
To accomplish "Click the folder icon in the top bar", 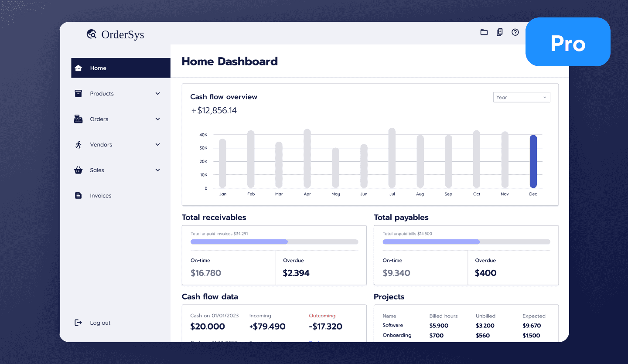I will [x=484, y=32].
